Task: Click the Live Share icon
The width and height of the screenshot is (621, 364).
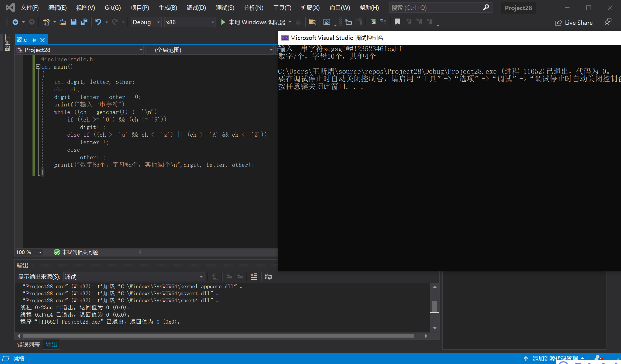Action: tap(558, 23)
